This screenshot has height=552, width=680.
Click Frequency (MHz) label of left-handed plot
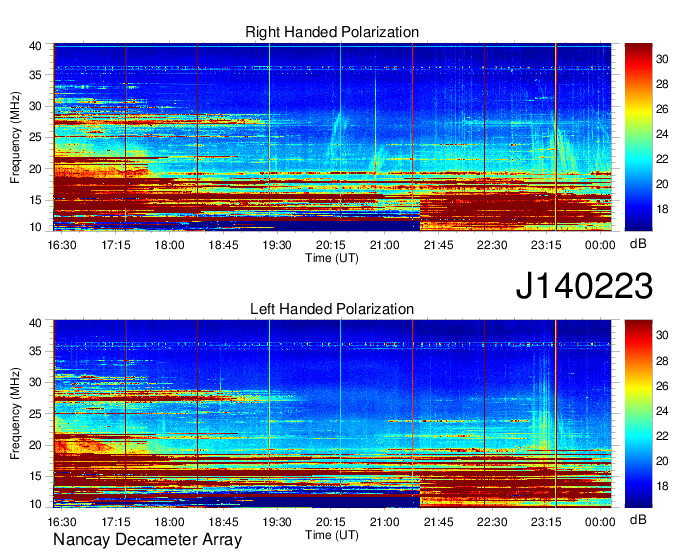[15, 414]
